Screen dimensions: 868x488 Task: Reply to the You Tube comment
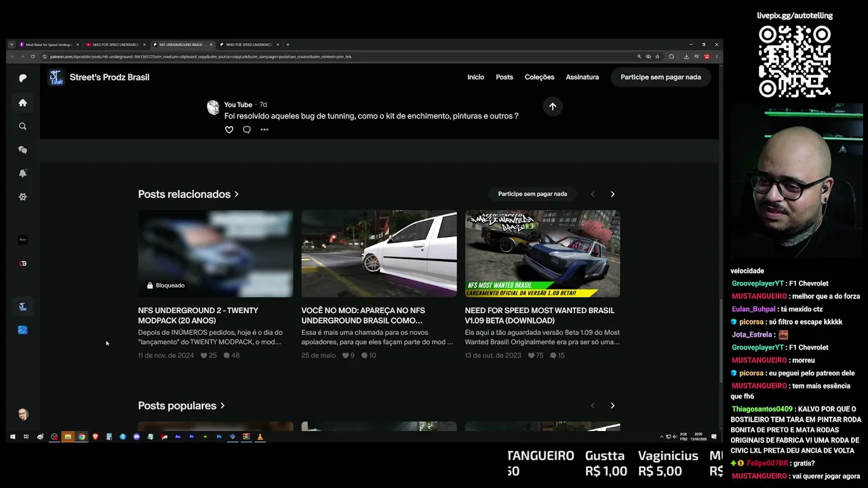[x=247, y=129]
